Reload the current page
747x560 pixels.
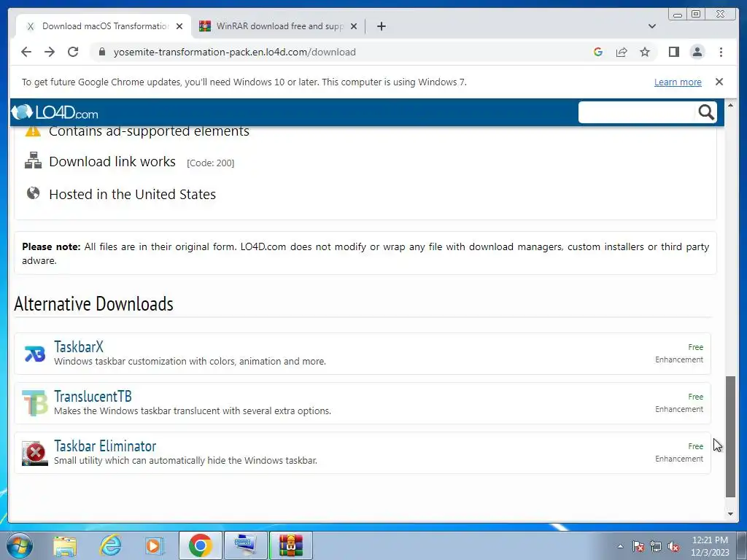point(73,52)
